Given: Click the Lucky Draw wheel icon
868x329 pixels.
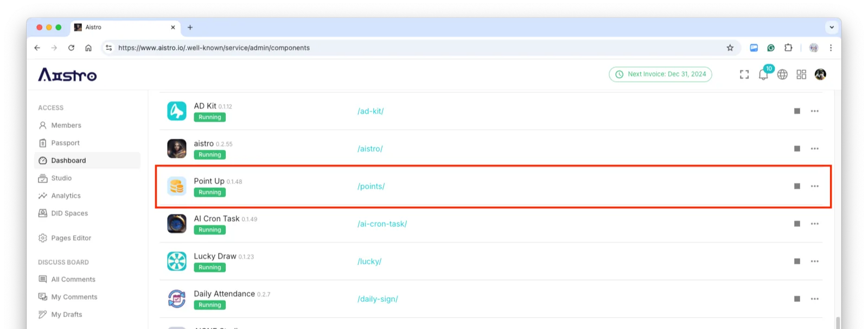Looking at the screenshot, I should click(177, 261).
